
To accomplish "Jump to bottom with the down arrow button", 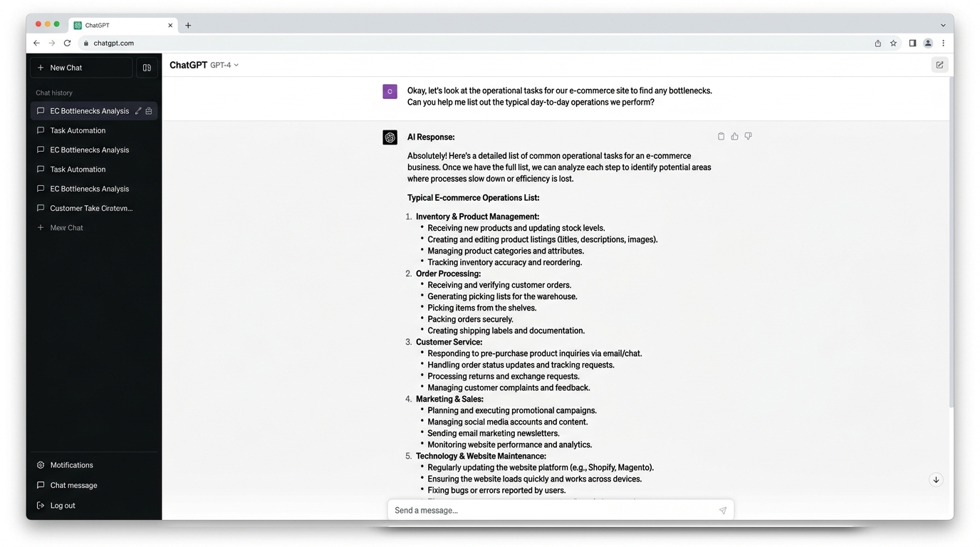I will 936,479.
